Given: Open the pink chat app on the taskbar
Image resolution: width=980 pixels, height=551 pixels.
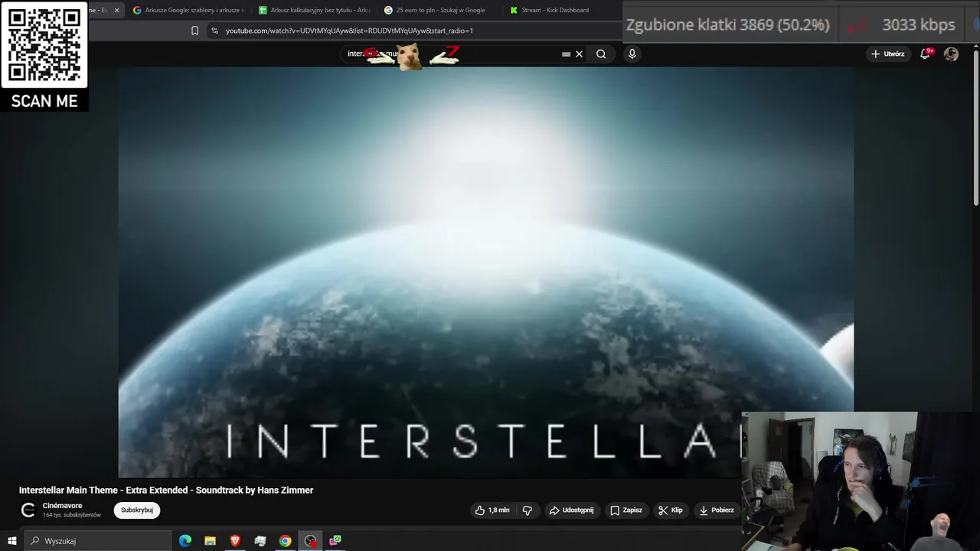Looking at the screenshot, I should pos(335,541).
